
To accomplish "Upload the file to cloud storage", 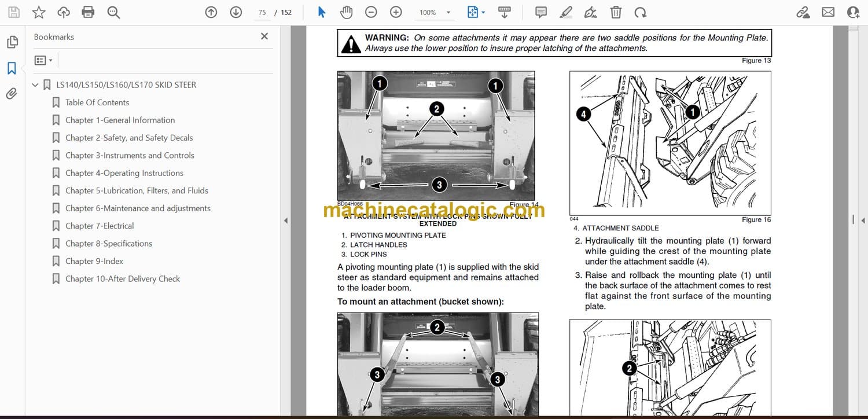I will coord(64,12).
